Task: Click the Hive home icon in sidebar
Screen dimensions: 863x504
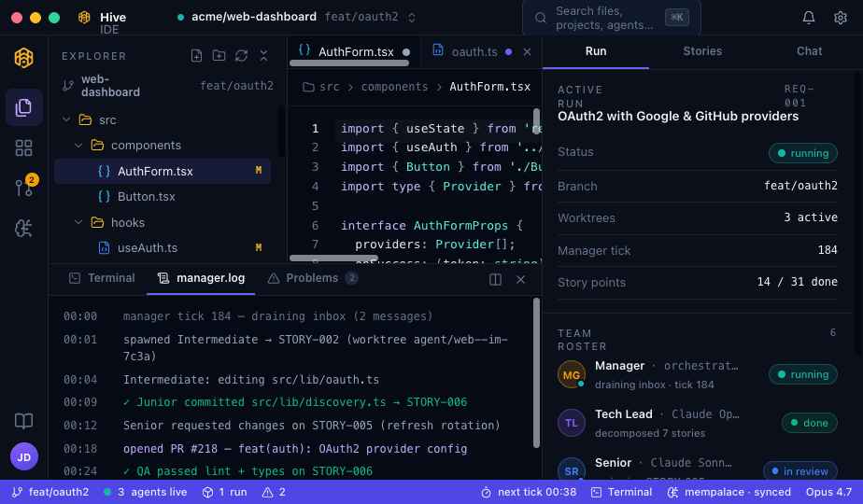Action: (23, 58)
